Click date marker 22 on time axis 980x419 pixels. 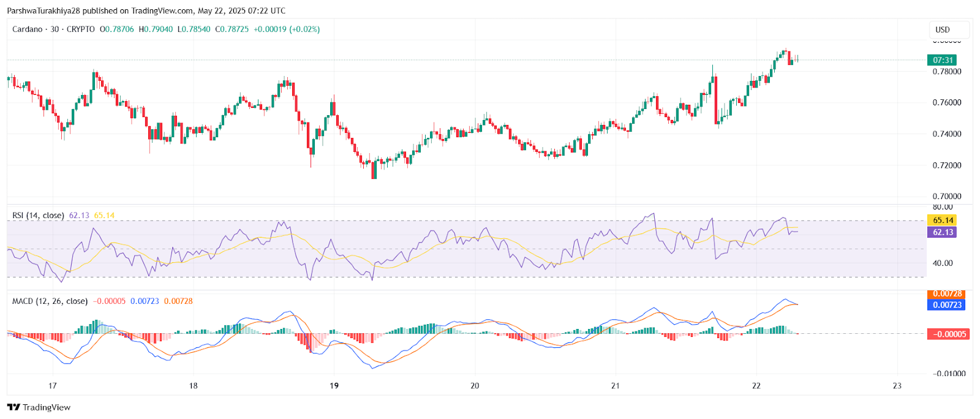click(756, 386)
